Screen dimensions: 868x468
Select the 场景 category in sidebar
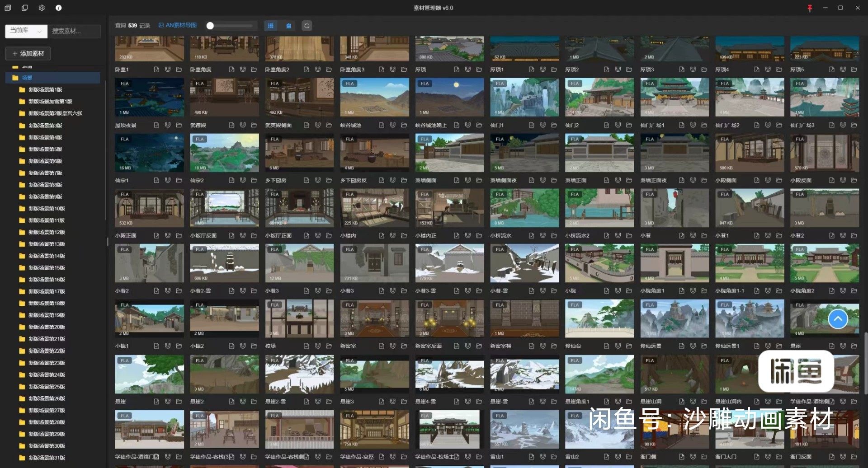(x=27, y=78)
